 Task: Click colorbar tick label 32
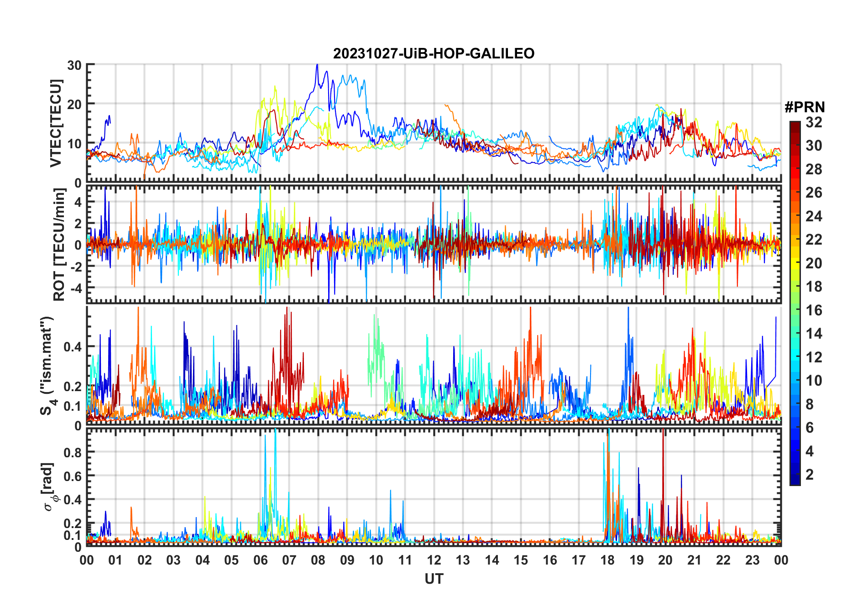814,122
